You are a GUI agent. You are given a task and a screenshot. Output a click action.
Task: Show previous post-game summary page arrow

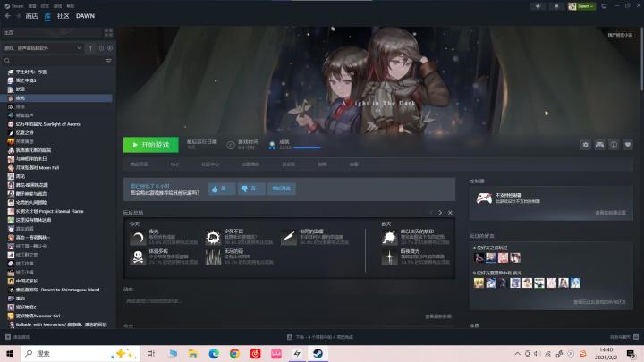click(431, 213)
